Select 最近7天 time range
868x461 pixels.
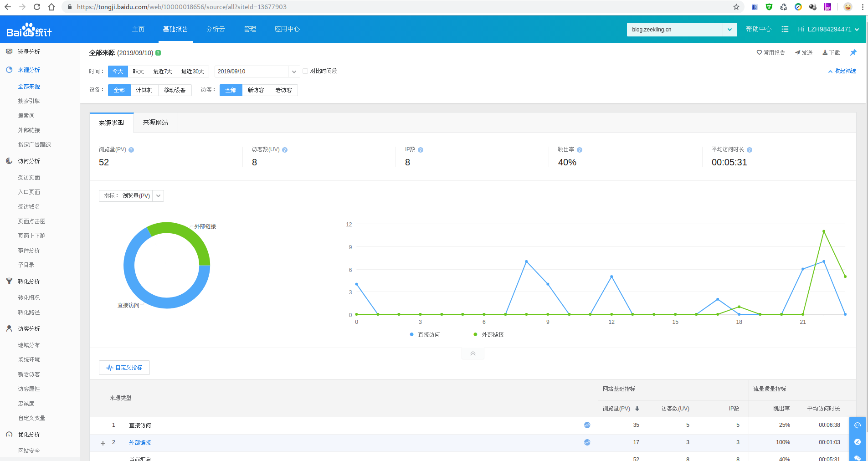162,72
